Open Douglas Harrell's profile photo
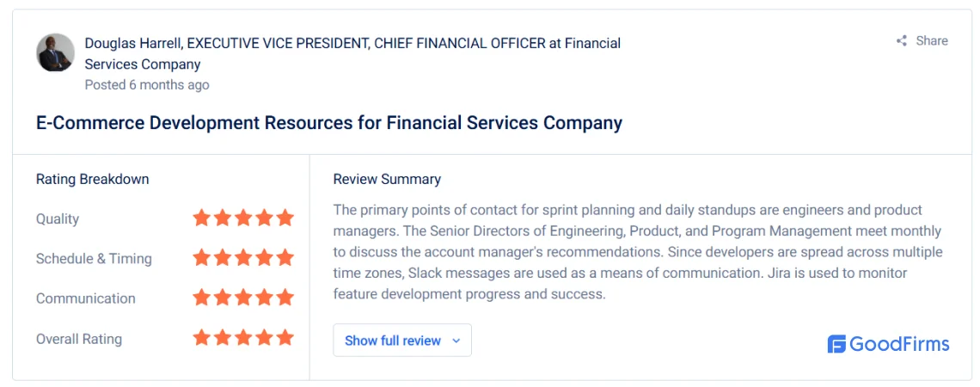Image resolution: width=980 pixels, height=387 pixels. coord(56,52)
